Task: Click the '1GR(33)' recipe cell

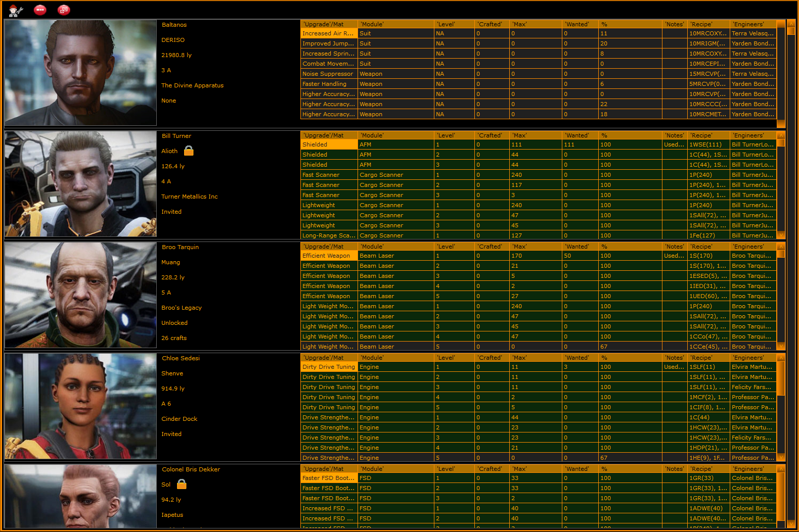Action: coord(708,478)
